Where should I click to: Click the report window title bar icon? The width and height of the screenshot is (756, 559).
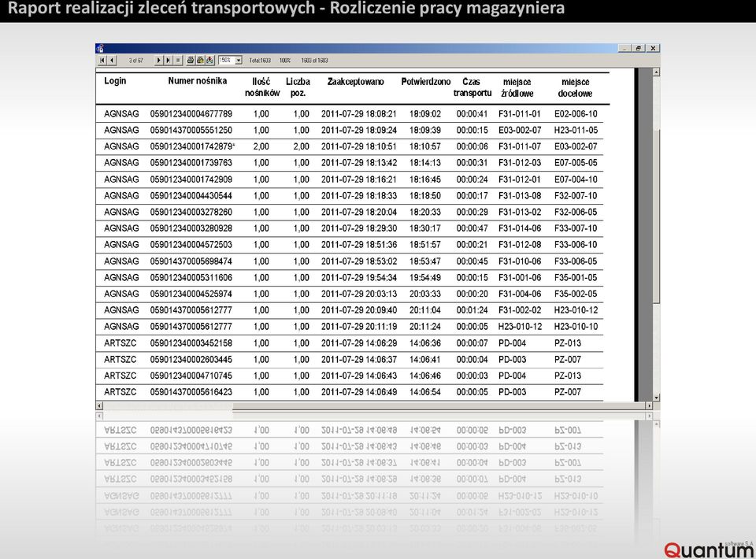[100, 48]
